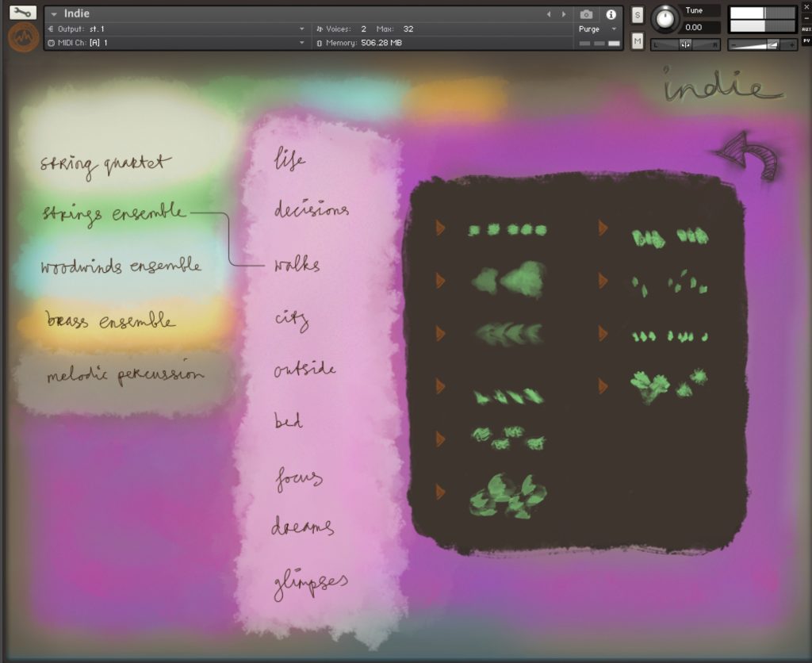Viewport: 812px width, 663px height.
Task: Select the woodwinds ensemble category
Action: [121, 265]
